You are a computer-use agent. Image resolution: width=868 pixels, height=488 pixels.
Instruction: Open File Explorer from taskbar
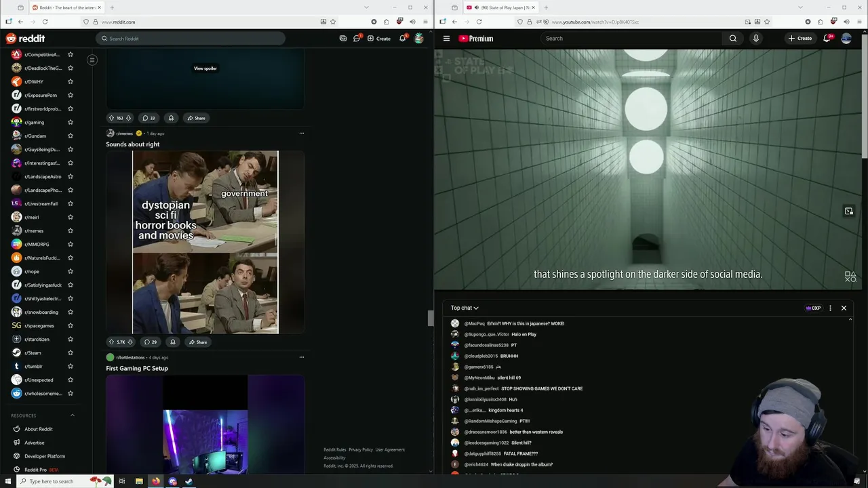pos(139,481)
